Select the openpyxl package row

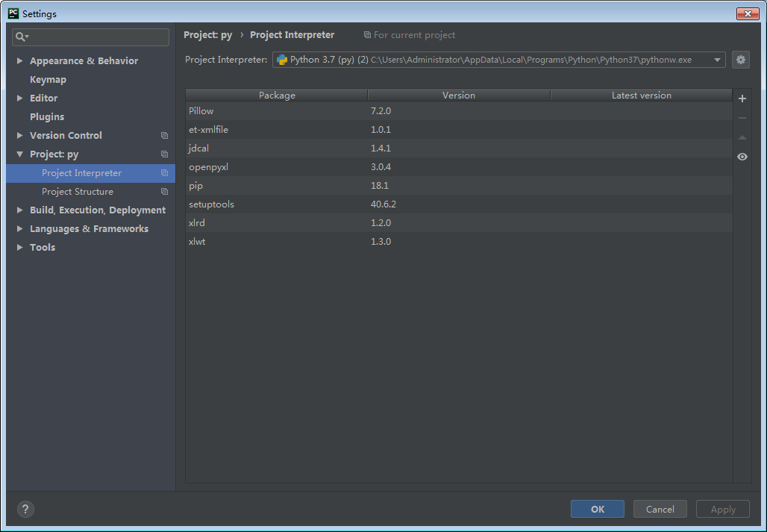tap(459, 166)
